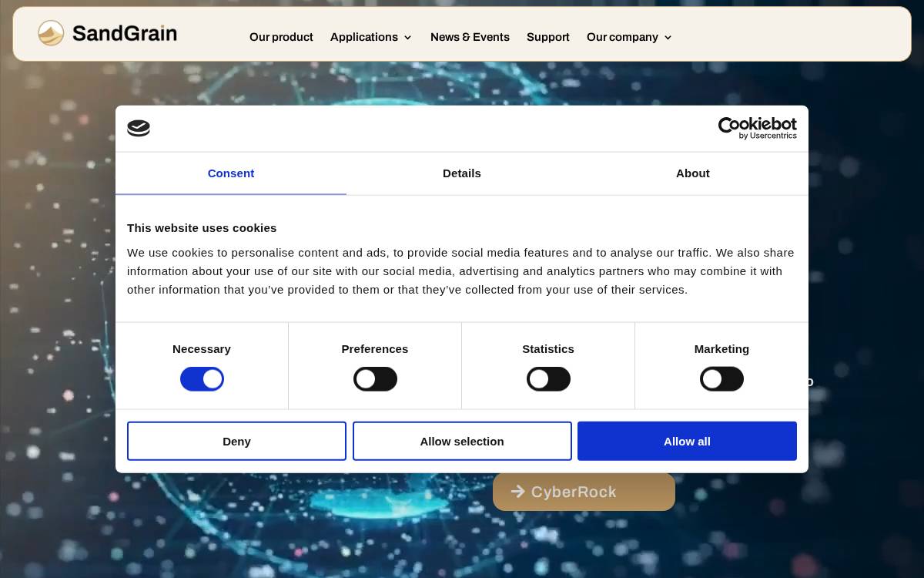Click the Cookiebot oval logo icon
This screenshot has width=924, height=578.
click(139, 129)
